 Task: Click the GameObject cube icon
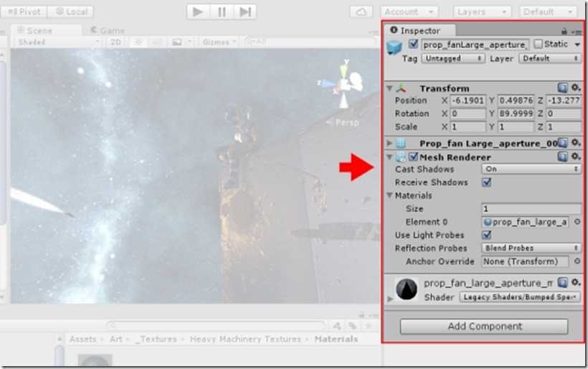[x=394, y=47]
